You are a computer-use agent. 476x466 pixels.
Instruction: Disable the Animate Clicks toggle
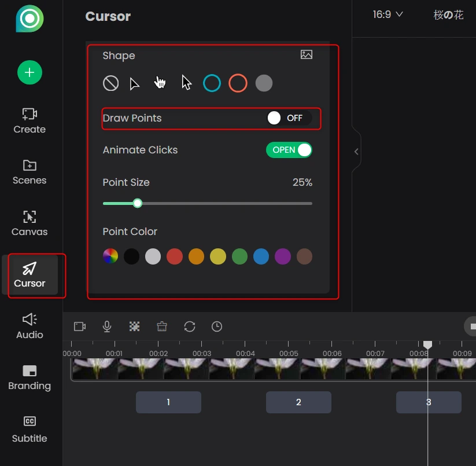pyautogui.click(x=289, y=150)
